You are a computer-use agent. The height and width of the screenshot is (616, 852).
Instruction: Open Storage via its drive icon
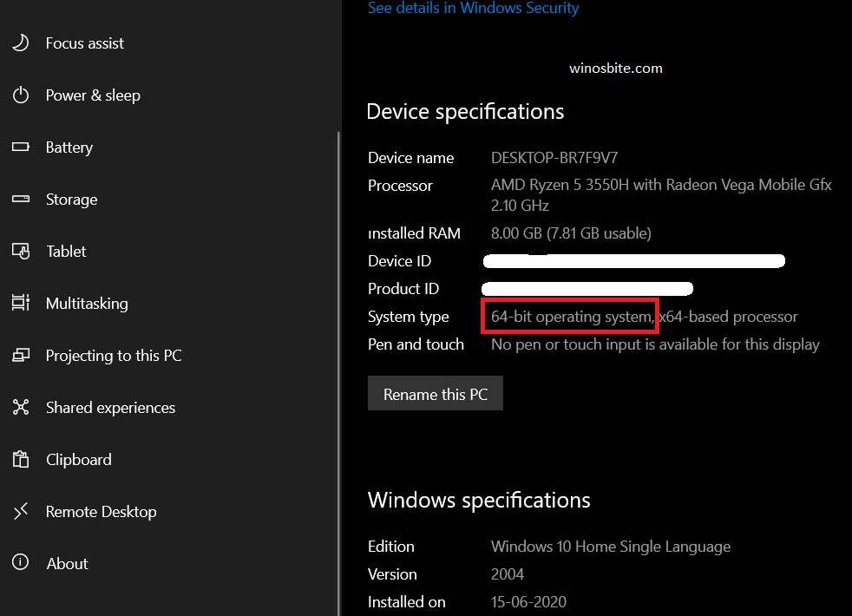click(x=21, y=200)
